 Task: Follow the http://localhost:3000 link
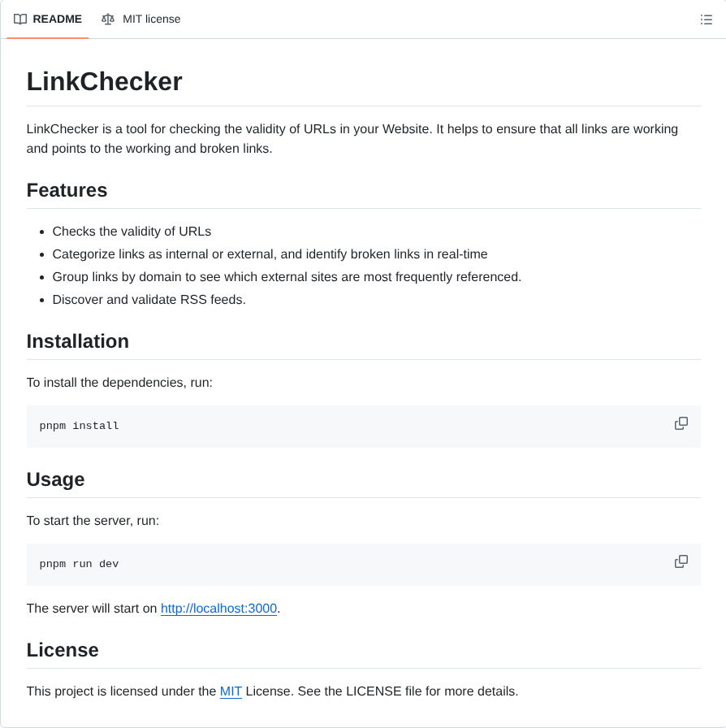coord(218,608)
